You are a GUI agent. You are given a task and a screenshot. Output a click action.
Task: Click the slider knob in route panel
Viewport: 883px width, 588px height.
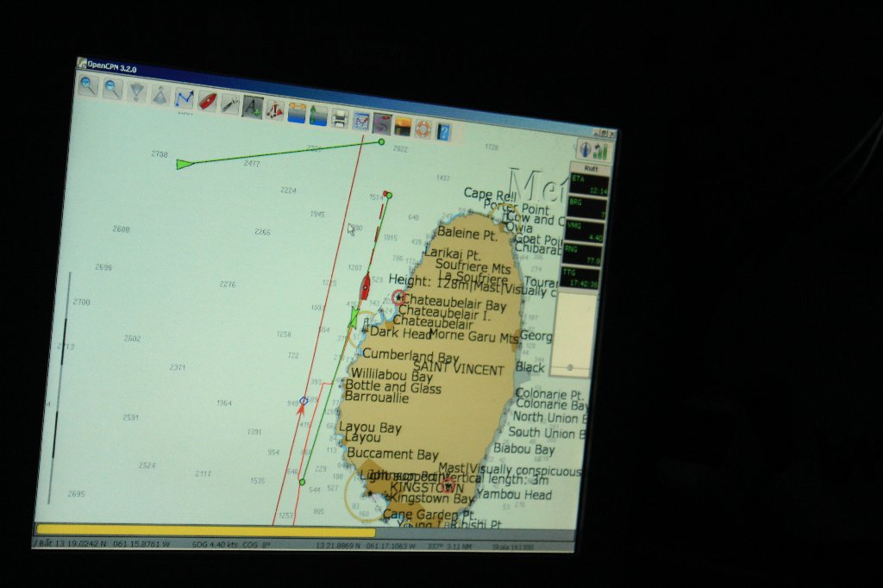pos(569,367)
